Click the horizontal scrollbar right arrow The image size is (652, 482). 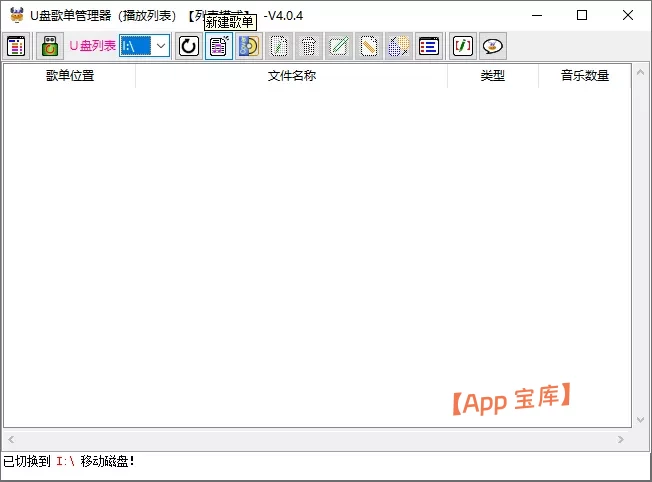[x=621, y=440]
